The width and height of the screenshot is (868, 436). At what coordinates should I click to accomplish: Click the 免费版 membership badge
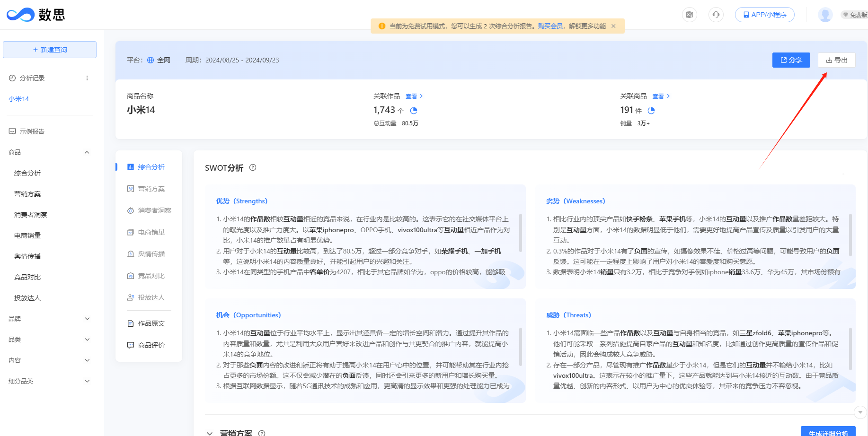[x=854, y=15]
